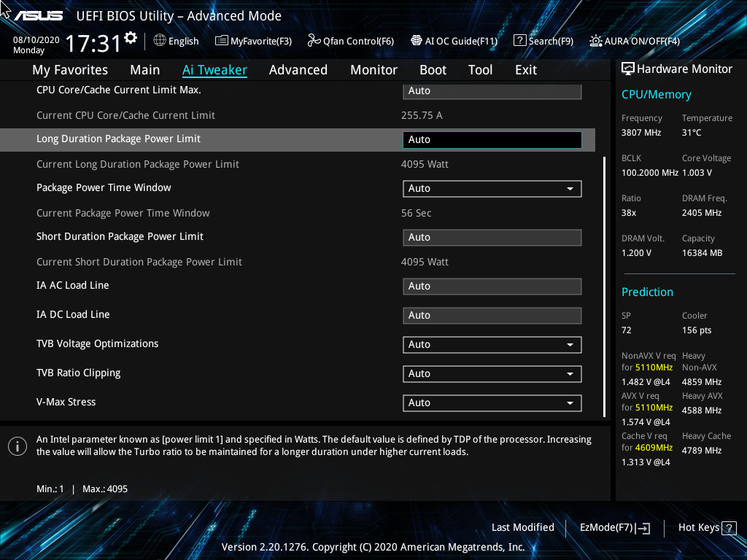
Task: Click the IA AC Load Line field
Action: [x=492, y=286]
